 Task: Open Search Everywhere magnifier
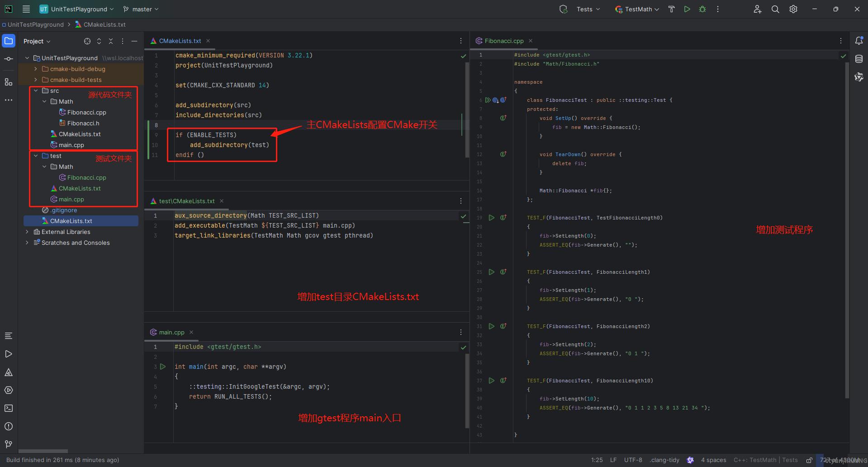[x=775, y=9]
